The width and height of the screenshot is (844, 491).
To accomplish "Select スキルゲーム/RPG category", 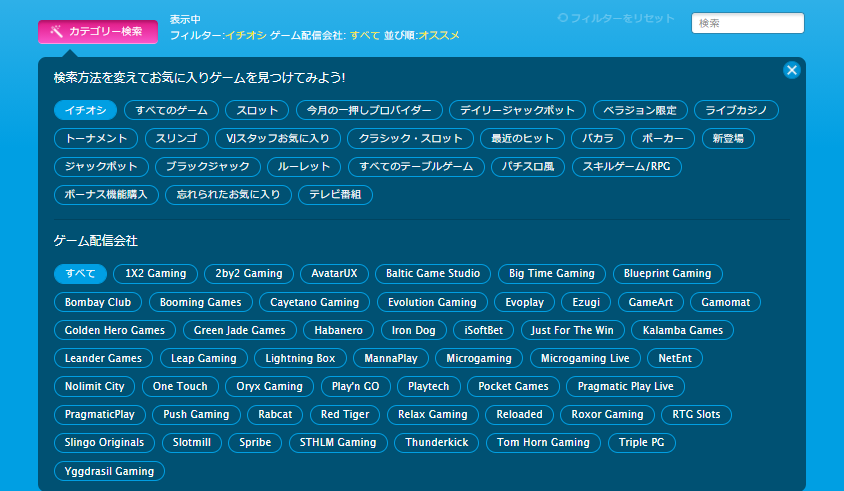I will click(627, 166).
